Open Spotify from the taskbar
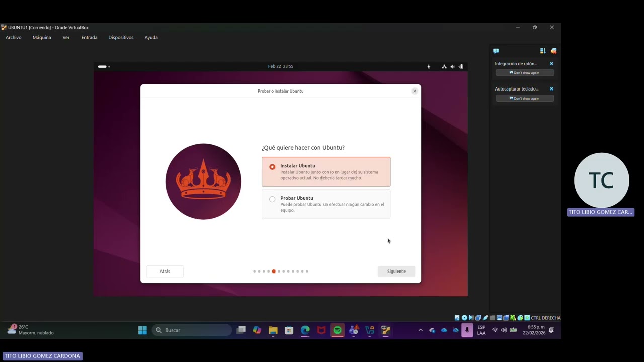The height and width of the screenshot is (362, 644). click(338, 330)
